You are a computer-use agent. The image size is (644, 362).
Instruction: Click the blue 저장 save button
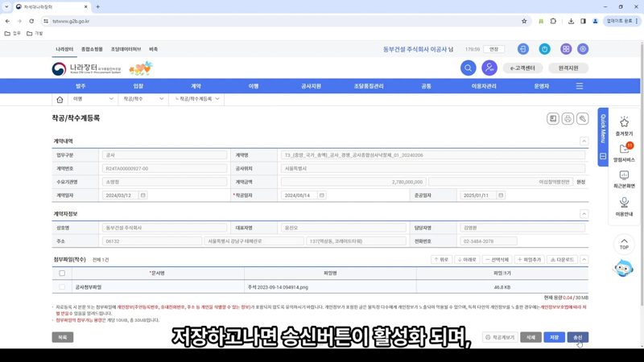(554, 337)
